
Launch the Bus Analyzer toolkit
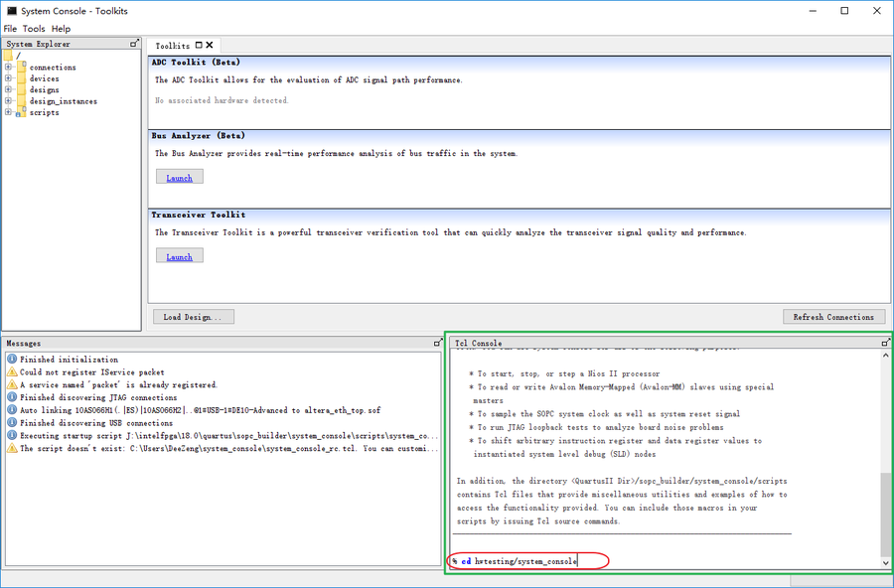pyautogui.click(x=179, y=178)
